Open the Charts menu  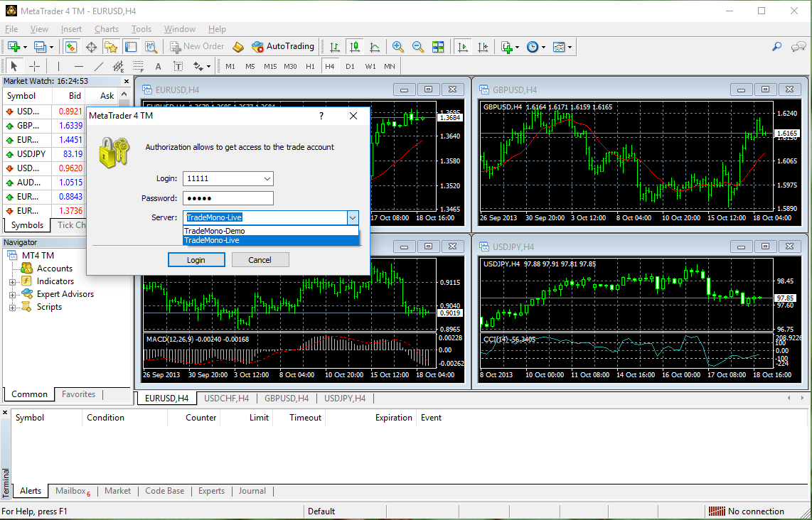(x=107, y=29)
